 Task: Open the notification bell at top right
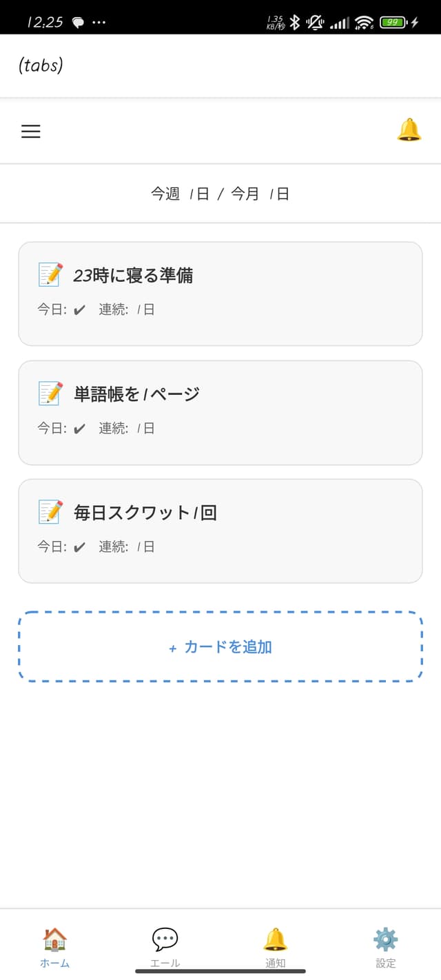pyautogui.click(x=409, y=130)
